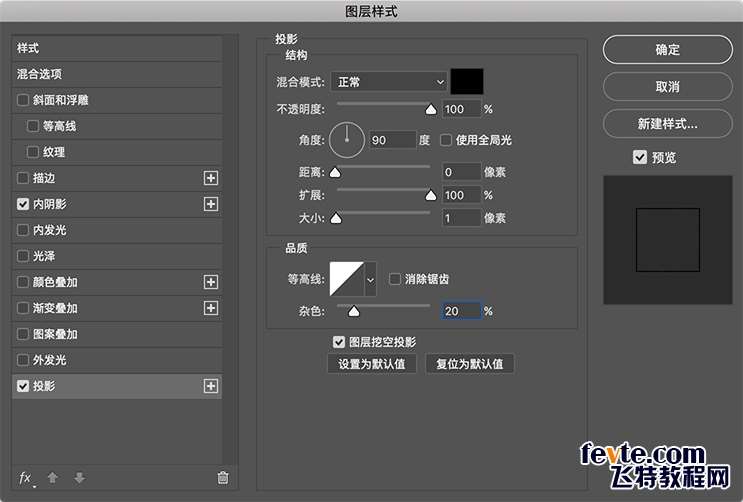Enable 图案叠加 checkbox

[23, 334]
